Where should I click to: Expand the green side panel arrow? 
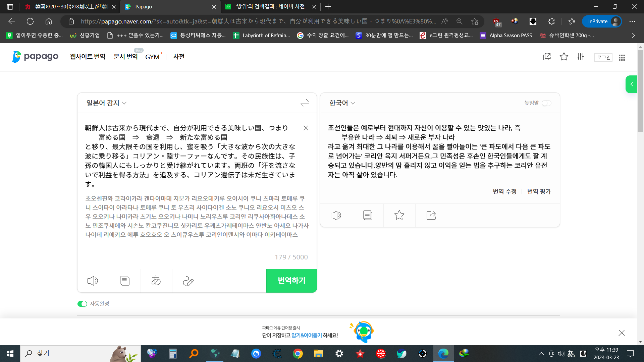click(x=631, y=84)
